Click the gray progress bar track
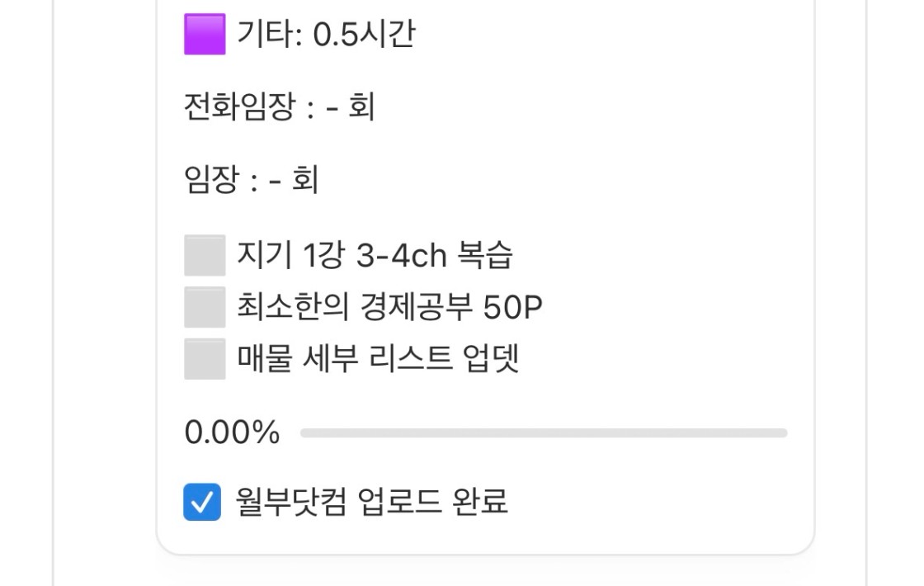 544,432
